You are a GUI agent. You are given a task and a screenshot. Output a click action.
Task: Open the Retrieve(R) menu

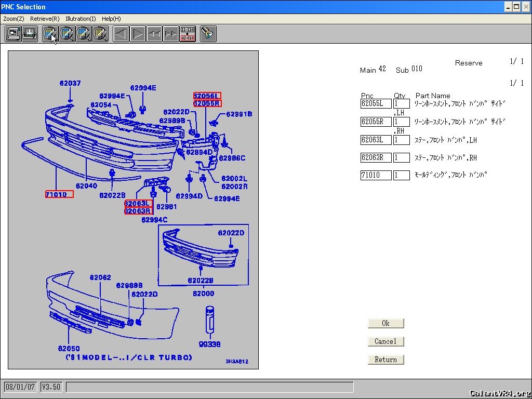click(45, 19)
